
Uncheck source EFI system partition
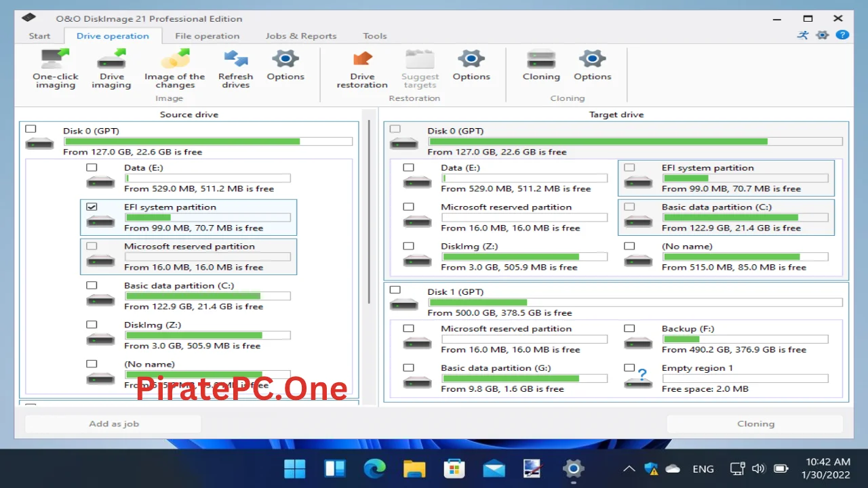[92, 207]
